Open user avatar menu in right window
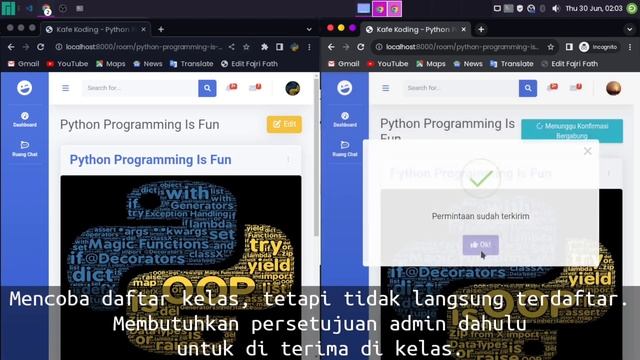Screen dimensions: 640x360 [613, 88]
